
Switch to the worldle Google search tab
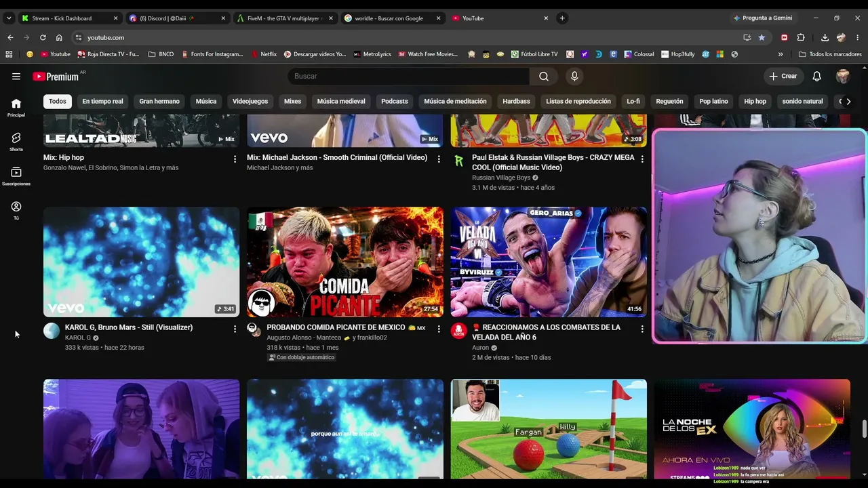(392, 18)
